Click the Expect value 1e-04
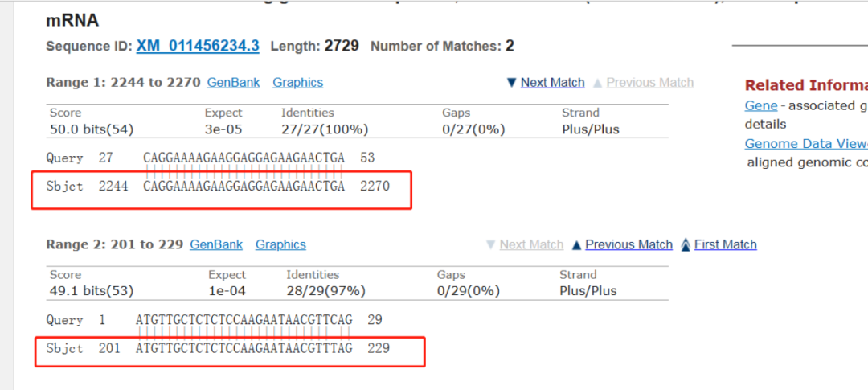The height and width of the screenshot is (390, 868). pos(227,291)
